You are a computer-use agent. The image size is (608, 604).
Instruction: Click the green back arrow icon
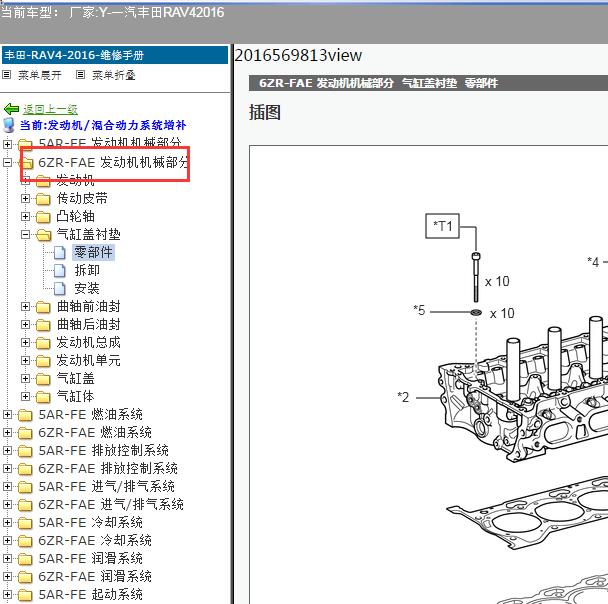click(x=11, y=109)
